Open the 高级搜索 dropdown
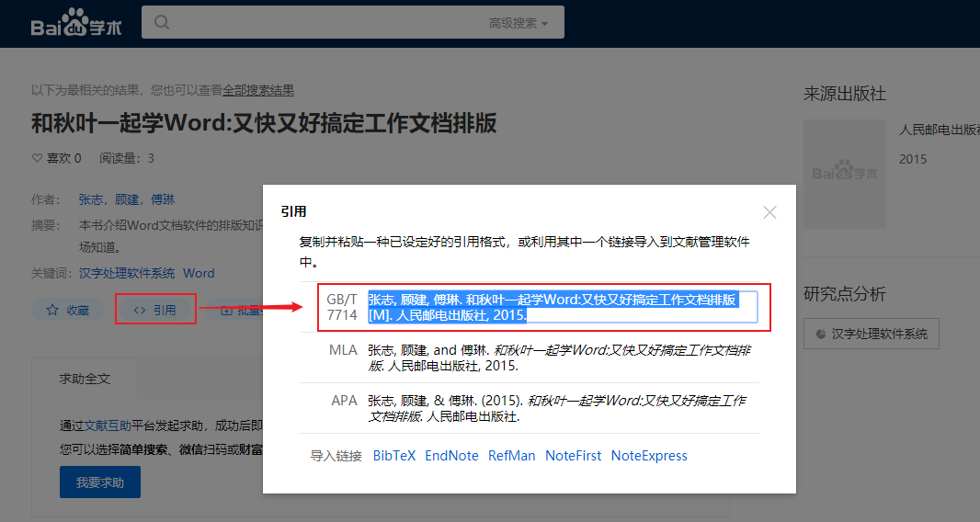 click(518, 23)
